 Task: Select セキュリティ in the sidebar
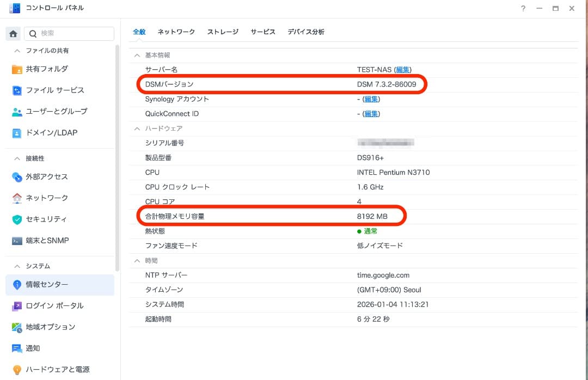point(45,219)
